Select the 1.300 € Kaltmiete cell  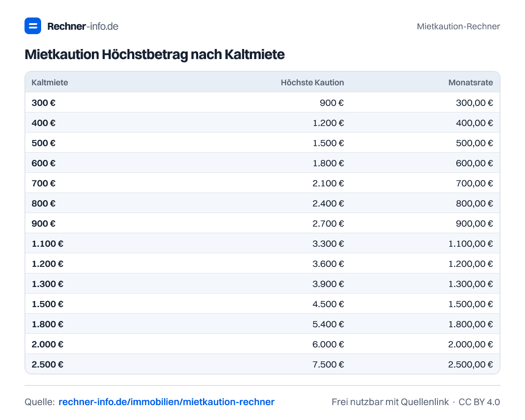(x=47, y=284)
